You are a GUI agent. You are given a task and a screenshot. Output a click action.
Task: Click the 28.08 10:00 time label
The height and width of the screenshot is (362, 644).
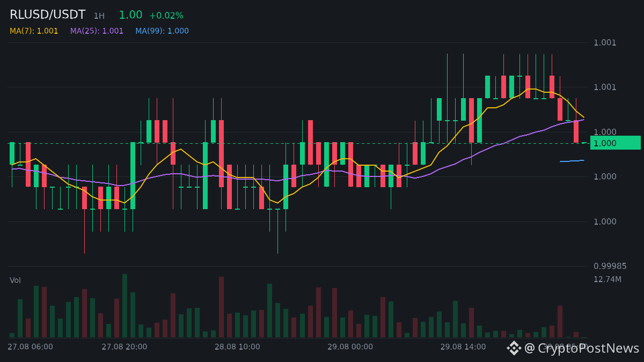click(237, 346)
